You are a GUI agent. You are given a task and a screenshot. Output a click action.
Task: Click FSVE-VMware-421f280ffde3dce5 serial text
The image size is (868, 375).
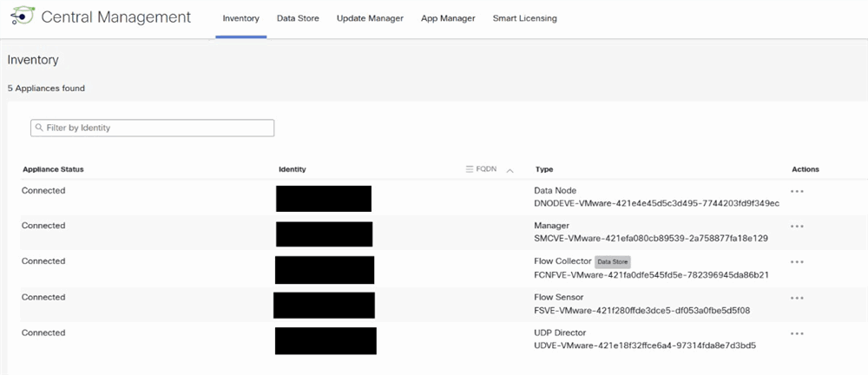click(642, 310)
